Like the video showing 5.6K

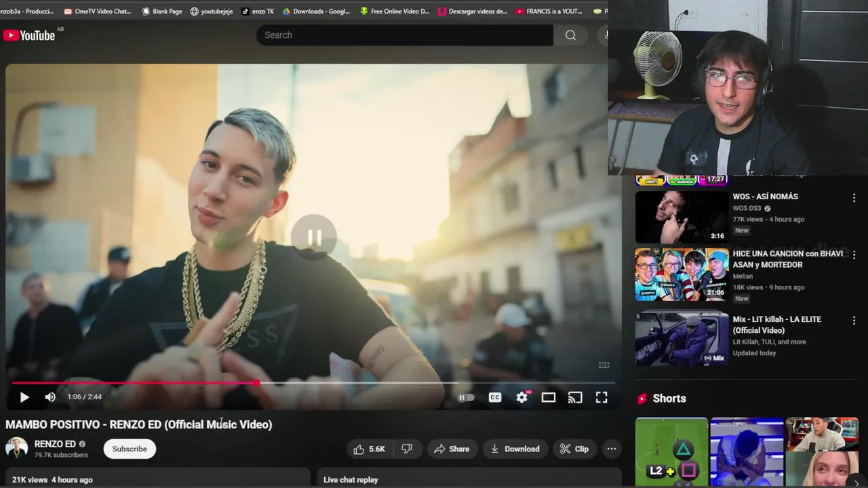click(x=369, y=449)
